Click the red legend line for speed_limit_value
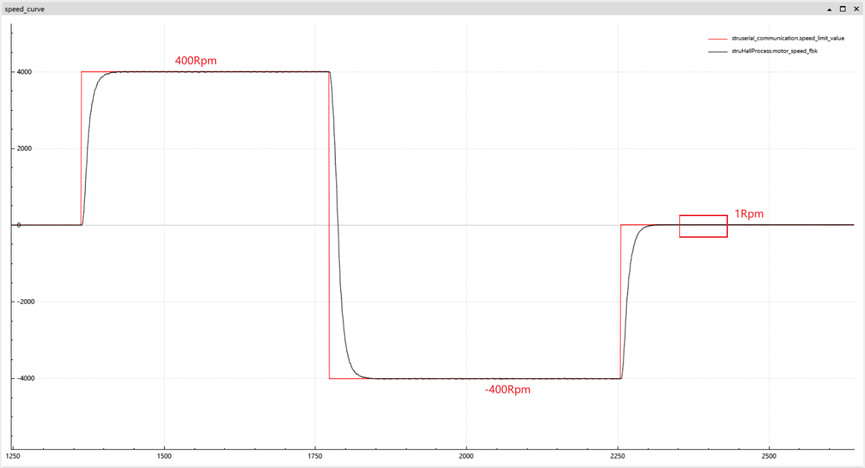 point(718,39)
